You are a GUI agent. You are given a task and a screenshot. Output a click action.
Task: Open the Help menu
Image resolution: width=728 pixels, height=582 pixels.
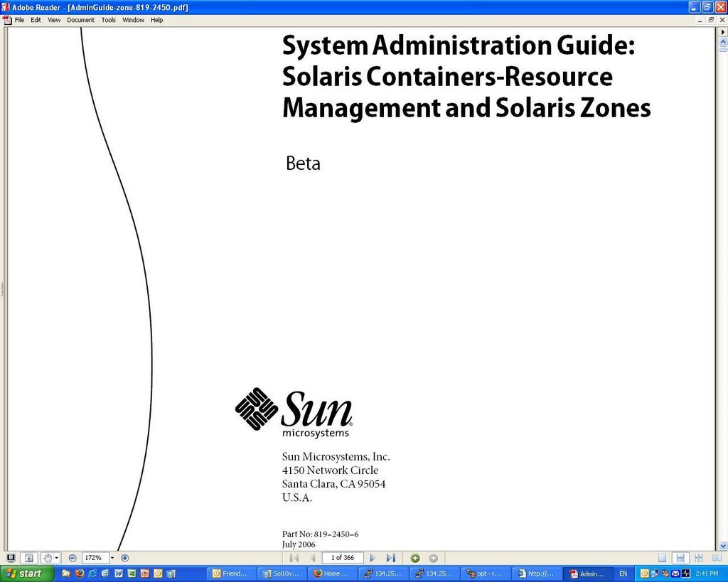click(x=157, y=20)
